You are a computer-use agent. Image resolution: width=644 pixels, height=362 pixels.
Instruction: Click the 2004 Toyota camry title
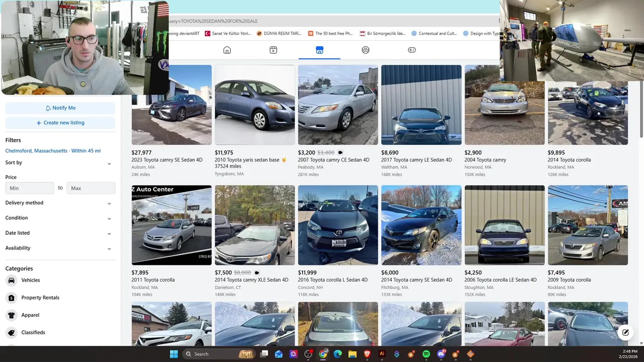coord(486,160)
